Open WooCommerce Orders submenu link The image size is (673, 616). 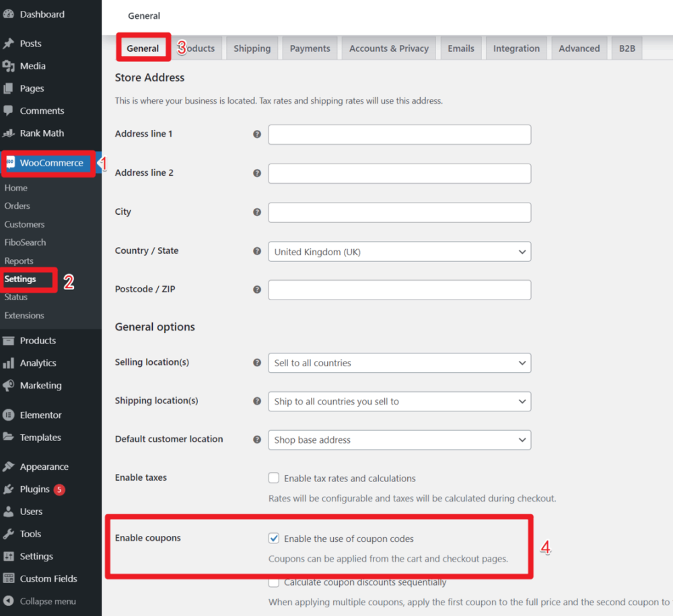17,206
